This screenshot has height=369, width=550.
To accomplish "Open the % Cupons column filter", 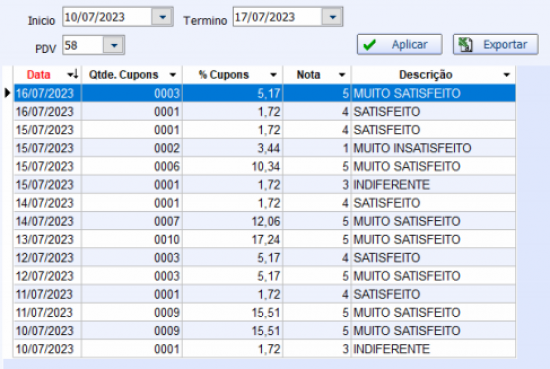I will tap(273, 75).
